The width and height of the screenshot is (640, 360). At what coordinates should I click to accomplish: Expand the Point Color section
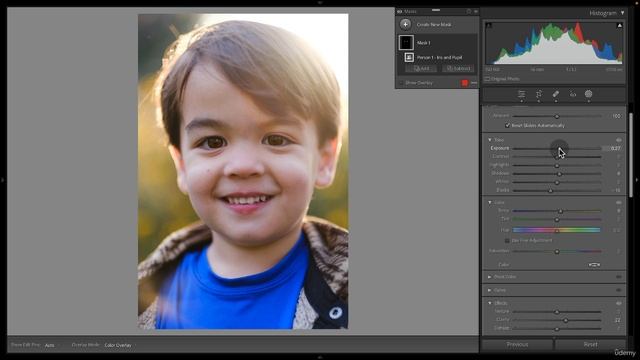tap(490, 277)
